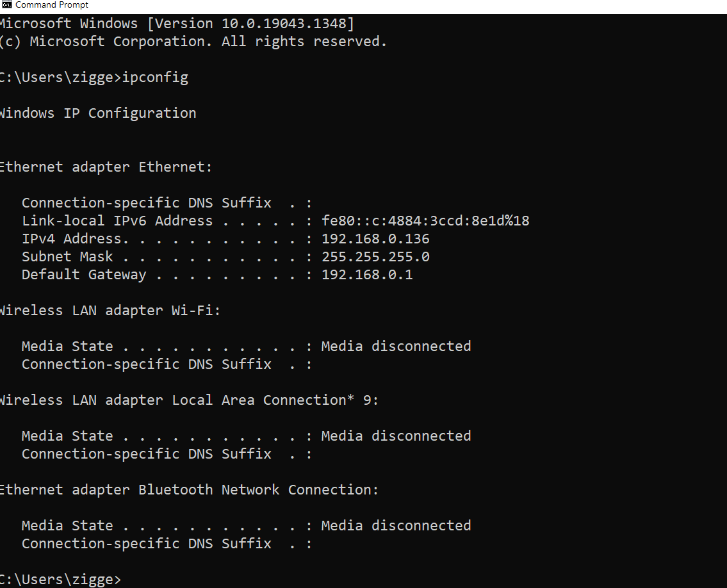Click the Wireless LAN adapter Wi-Fi heading

point(110,310)
